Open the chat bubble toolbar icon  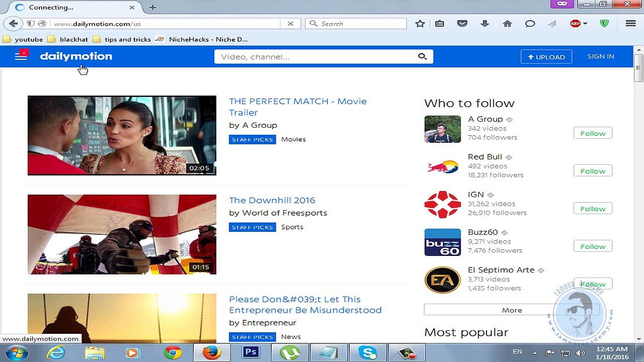(x=530, y=24)
